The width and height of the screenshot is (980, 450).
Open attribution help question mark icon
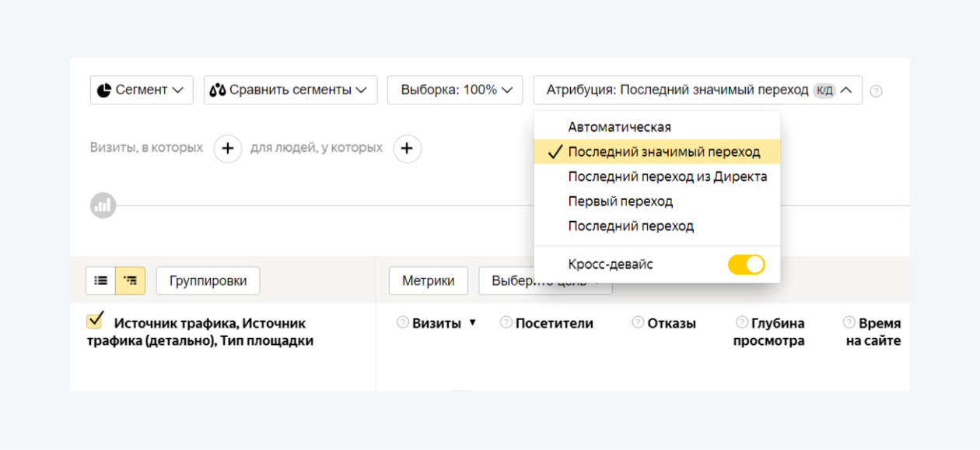(x=876, y=91)
